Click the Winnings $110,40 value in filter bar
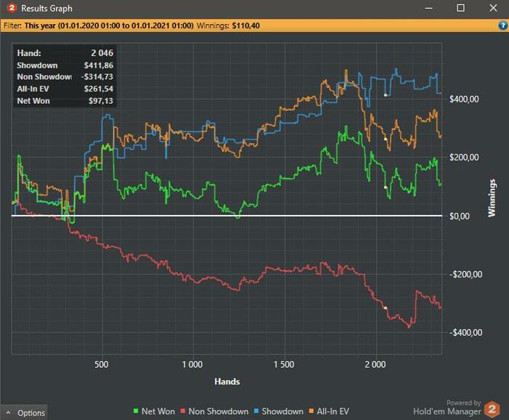 [246, 25]
